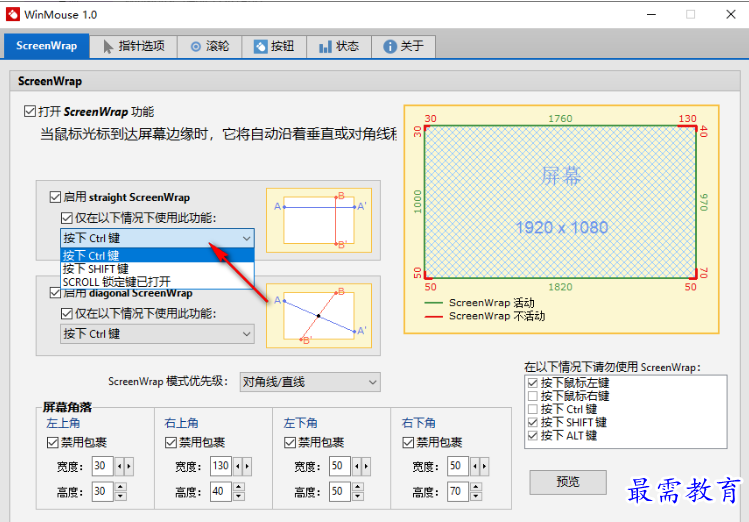Increase 右上角 宽度 with right arrow
Screen dimensions: 749x522
(x=247, y=466)
